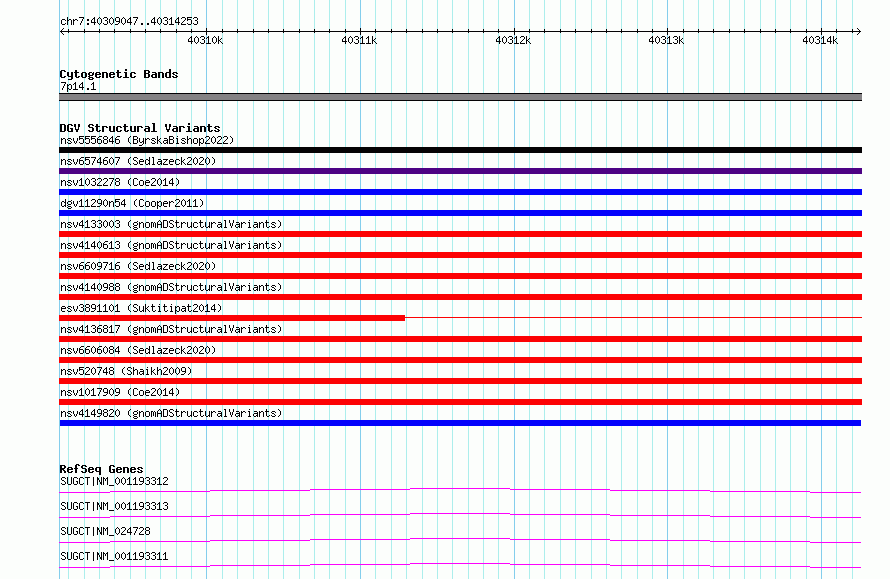Screen dimensions: 890x579
Task: Click the 40313k ruler label
Action: (x=666, y=40)
